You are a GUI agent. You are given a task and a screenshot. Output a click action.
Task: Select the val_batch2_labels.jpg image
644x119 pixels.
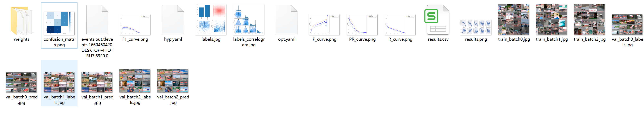(135, 81)
